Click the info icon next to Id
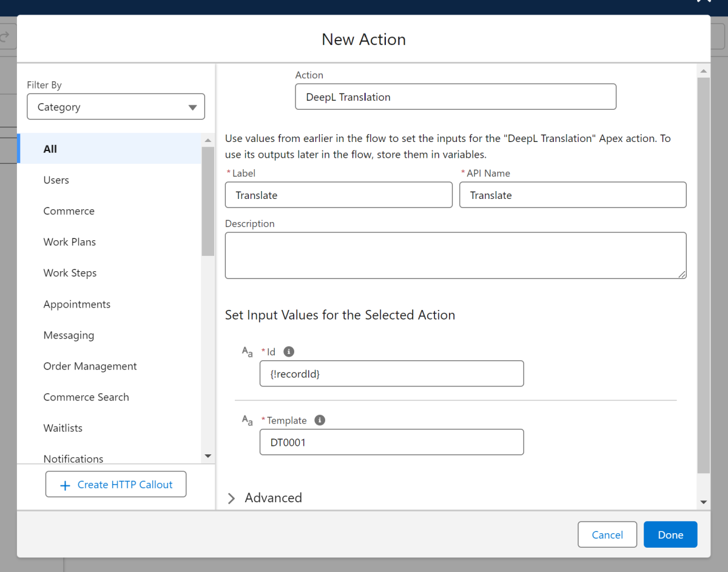728x572 pixels. 289,352
